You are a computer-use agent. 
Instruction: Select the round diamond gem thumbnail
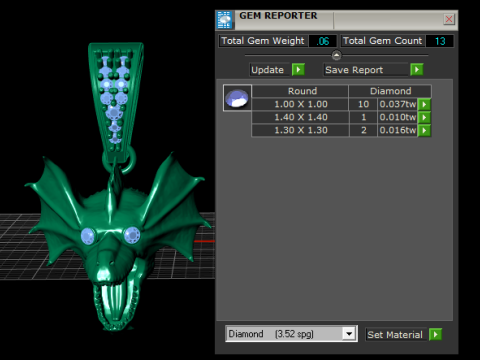coord(237,98)
